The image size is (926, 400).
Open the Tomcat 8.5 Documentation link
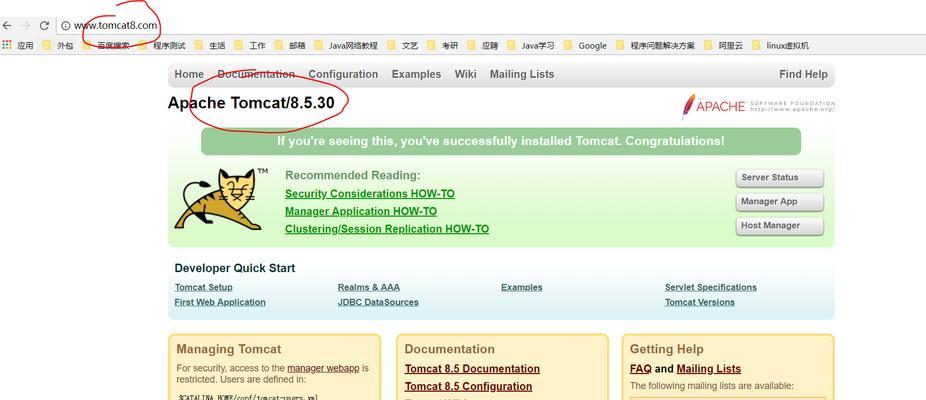click(x=472, y=369)
